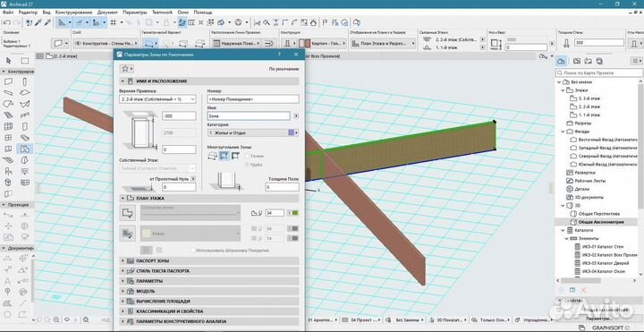Select the Arrow selection tool

pos(9,61)
